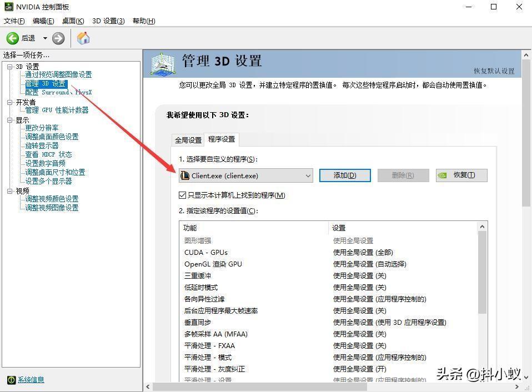Click the 功能 column header
This screenshot has height=392, width=532.
pos(254,228)
